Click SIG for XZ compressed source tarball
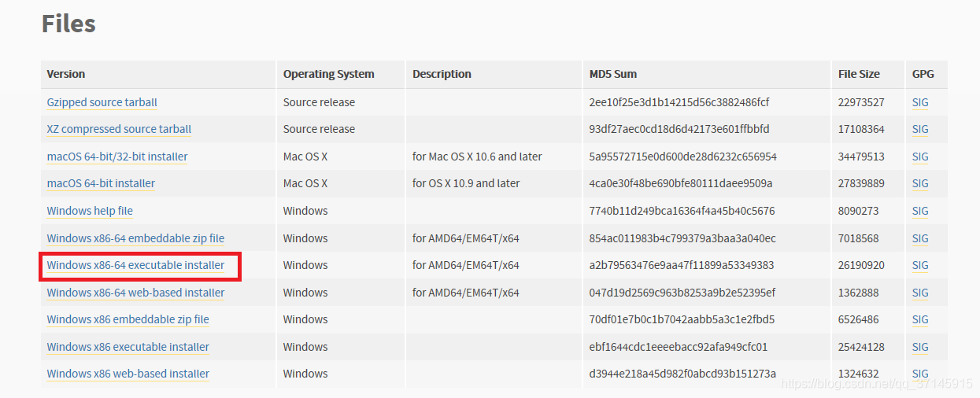Viewport: 980px width, 398px height. (x=920, y=129)
